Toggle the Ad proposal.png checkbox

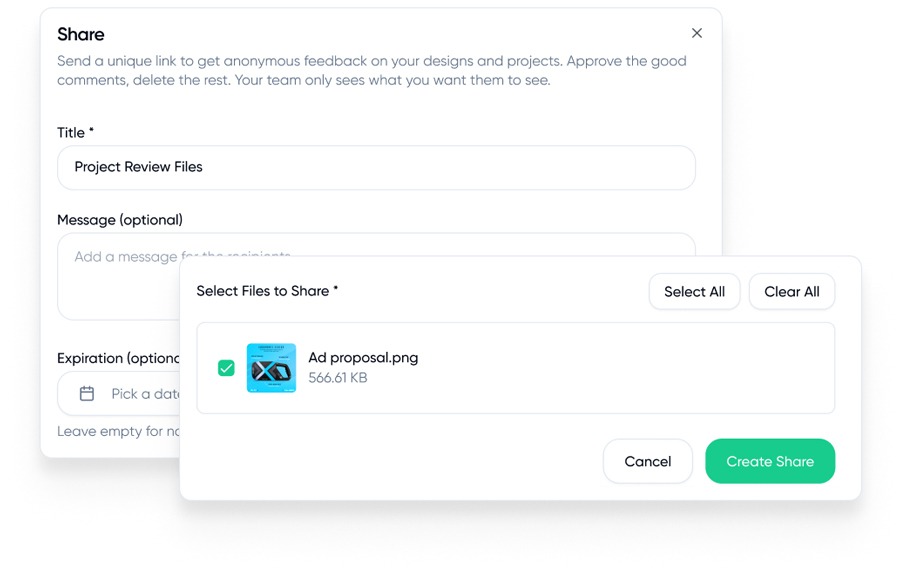[226, 368]
